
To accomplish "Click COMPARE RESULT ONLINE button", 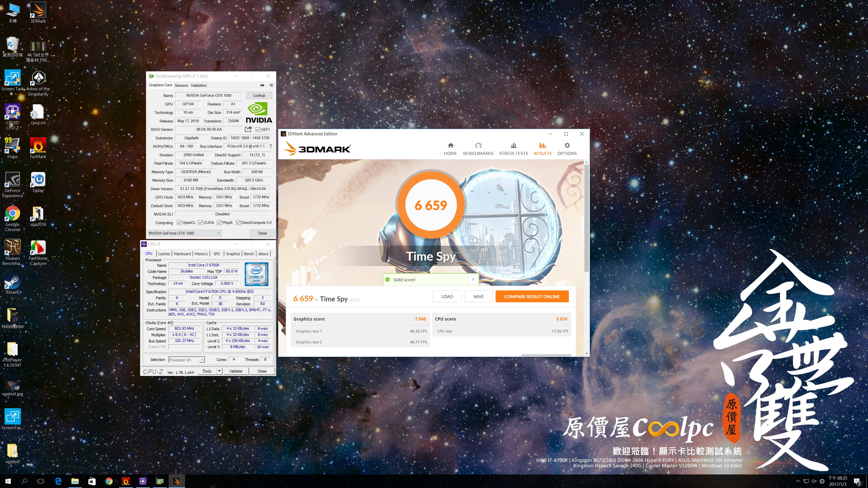I will point(532,296).
